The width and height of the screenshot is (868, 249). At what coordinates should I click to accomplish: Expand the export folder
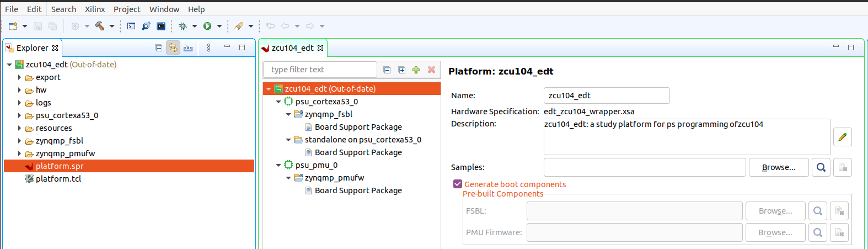(19, 77)
